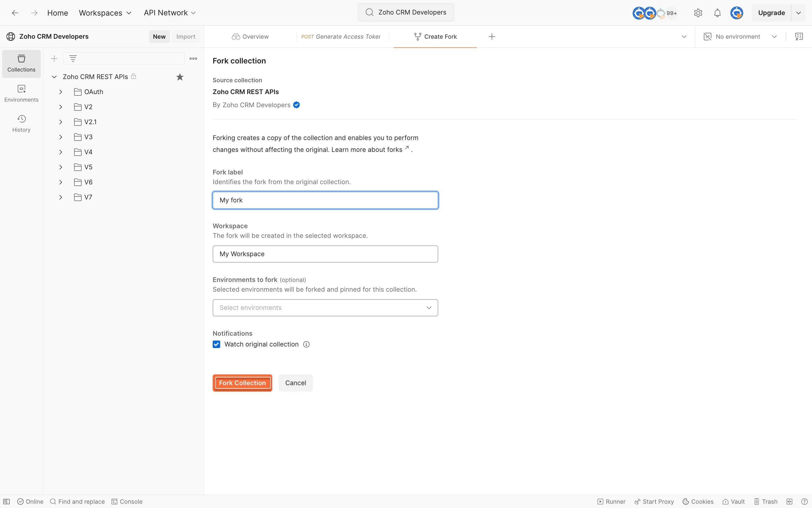Go to Home in top navigation

point(58,13)
